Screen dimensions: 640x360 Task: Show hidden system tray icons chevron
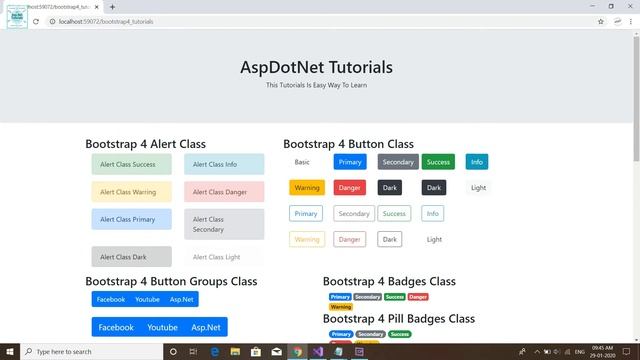(x=537, y=352)
